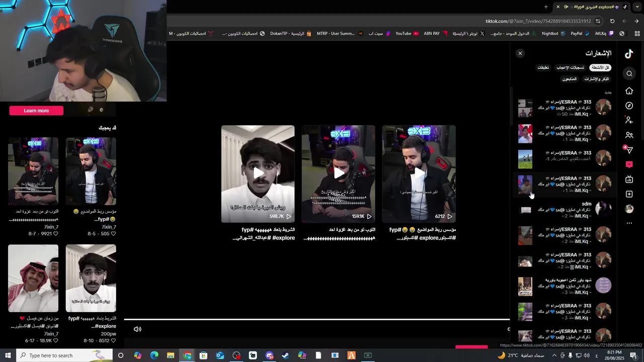Open a new browser tab
Viewport: 644px width, 362px height.
546,7
